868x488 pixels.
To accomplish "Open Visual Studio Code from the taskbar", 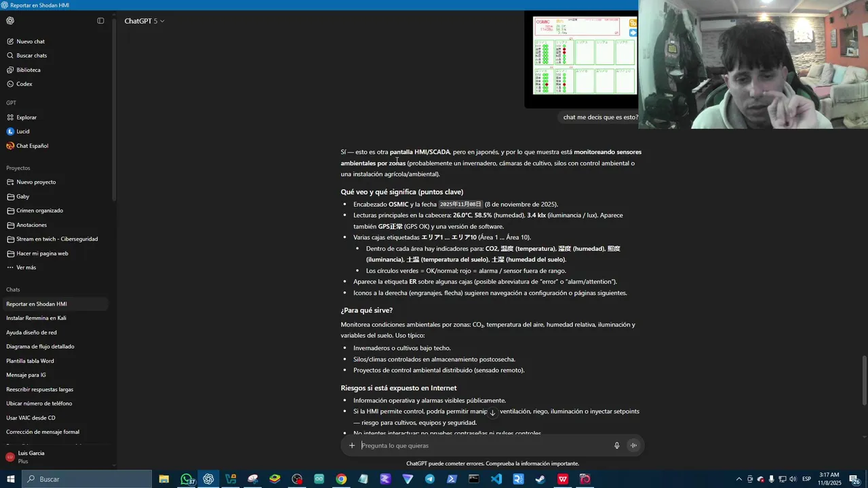I will [x=496, y=479].
